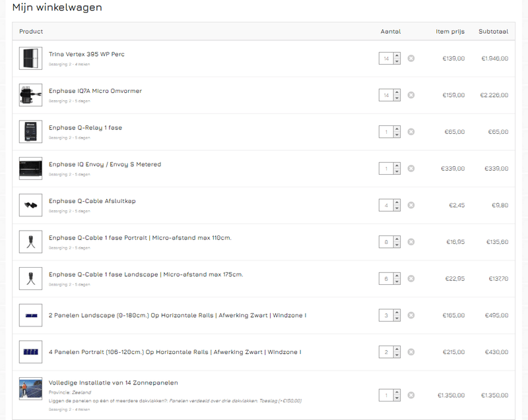Open Volledige Installatie van 14 Zonnepanelen link

tap(113, 382)
